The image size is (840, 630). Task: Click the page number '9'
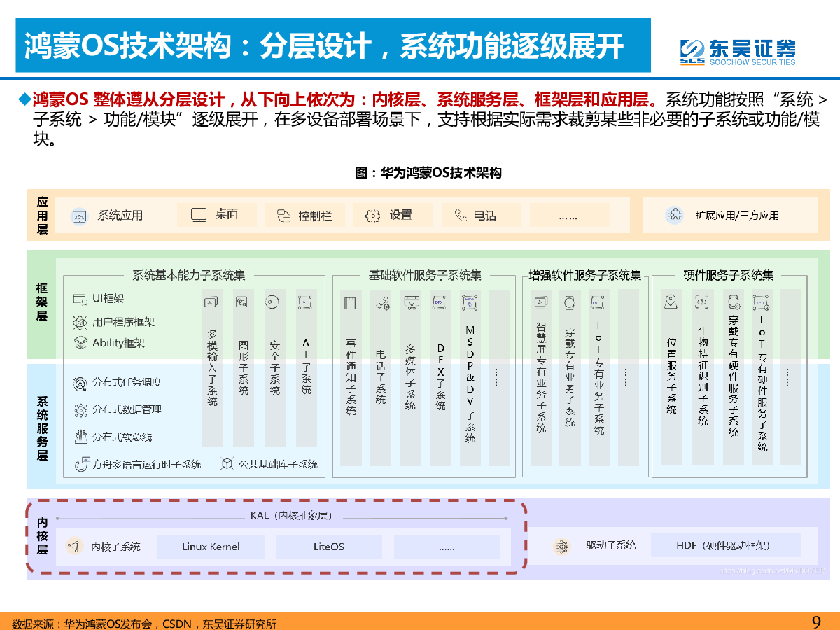click(815, 622)
